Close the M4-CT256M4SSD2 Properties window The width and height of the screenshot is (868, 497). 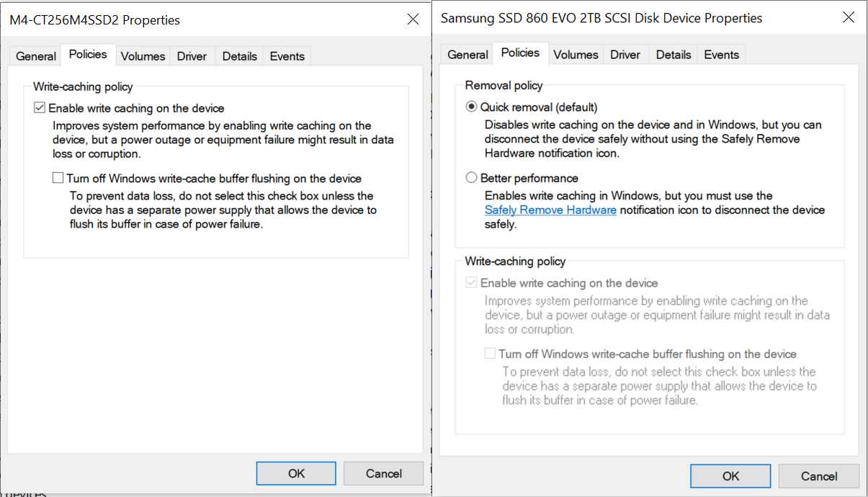pyautogui.click(x=413, y=19)
